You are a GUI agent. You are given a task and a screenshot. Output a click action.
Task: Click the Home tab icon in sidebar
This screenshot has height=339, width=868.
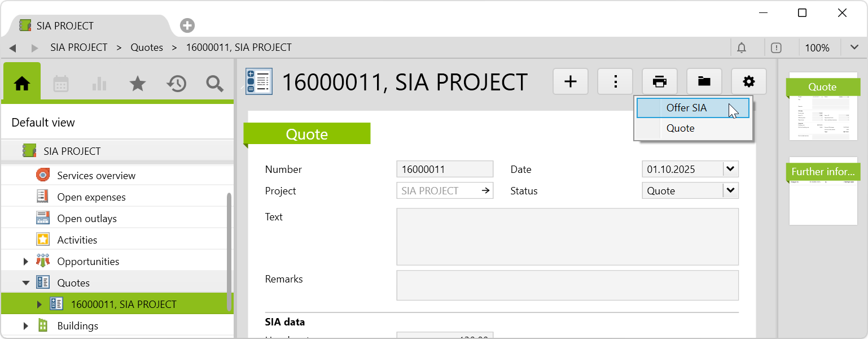click(22, 84)
